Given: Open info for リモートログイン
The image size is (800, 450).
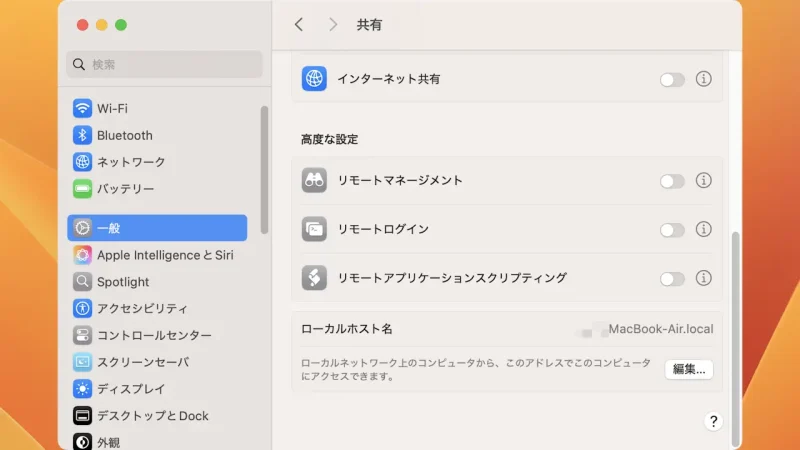Looking at the screenshot, I should (704, 229).
